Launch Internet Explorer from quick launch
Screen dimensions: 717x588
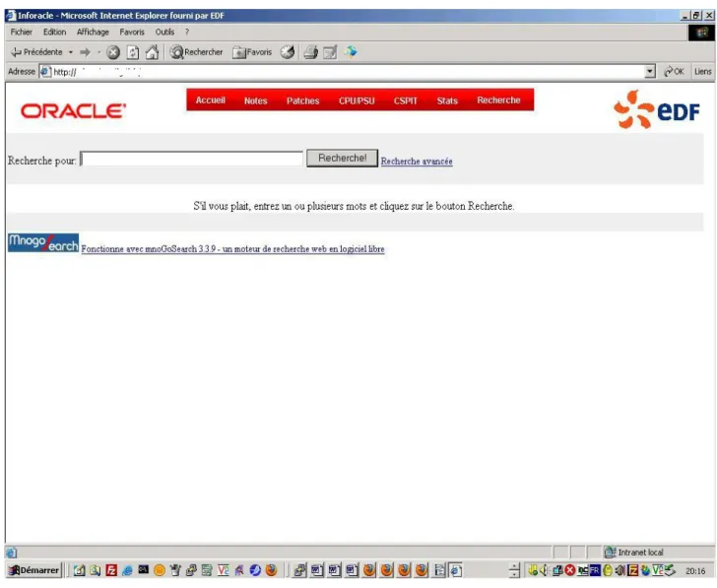pyautogui.click(x=128, y=570)
